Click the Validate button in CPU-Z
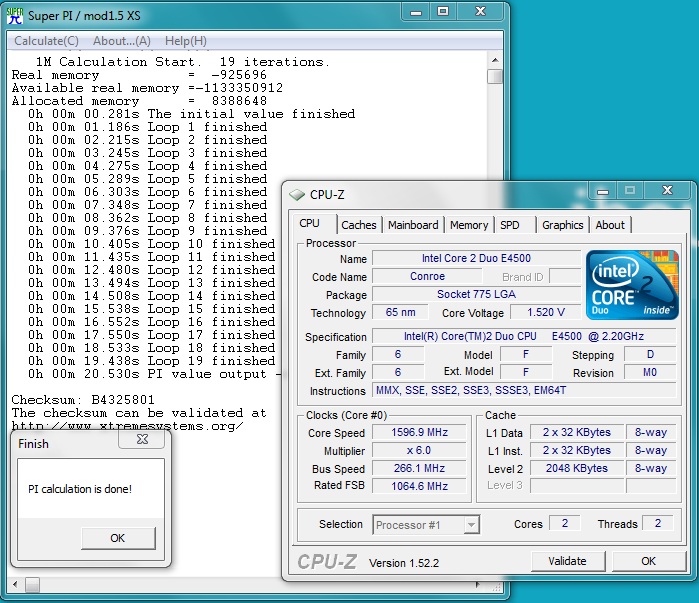 tap(568, 561)
